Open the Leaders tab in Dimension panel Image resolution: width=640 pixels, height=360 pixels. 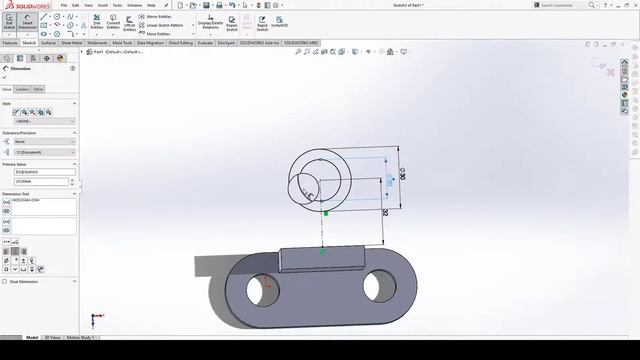tap(22, 89)
